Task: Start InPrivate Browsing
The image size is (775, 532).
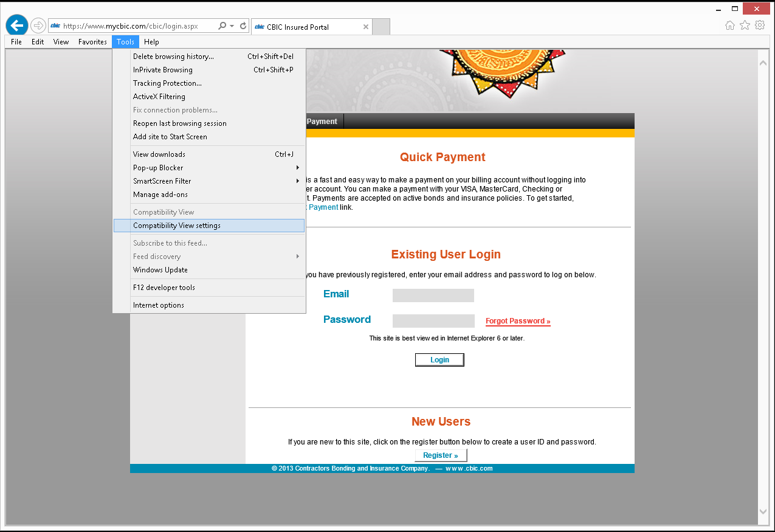Action: 209,70
